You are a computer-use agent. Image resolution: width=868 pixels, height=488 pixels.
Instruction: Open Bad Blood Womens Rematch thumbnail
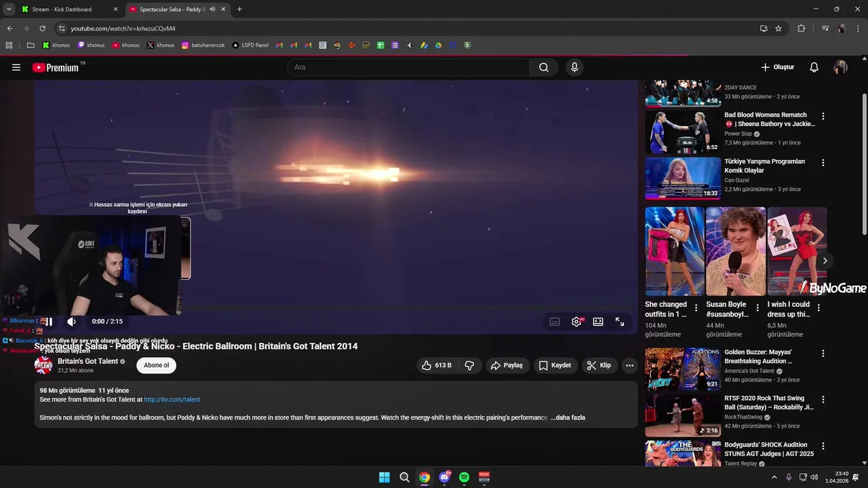[683, 132]
